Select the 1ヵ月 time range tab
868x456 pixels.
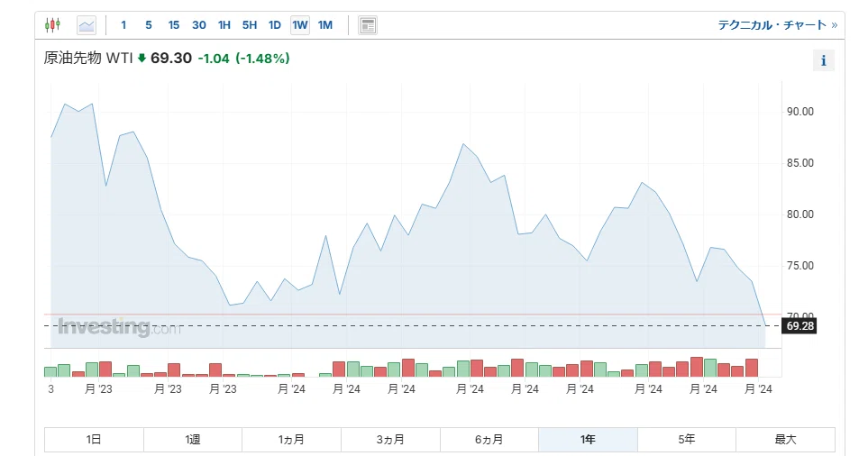click(291, 440)
